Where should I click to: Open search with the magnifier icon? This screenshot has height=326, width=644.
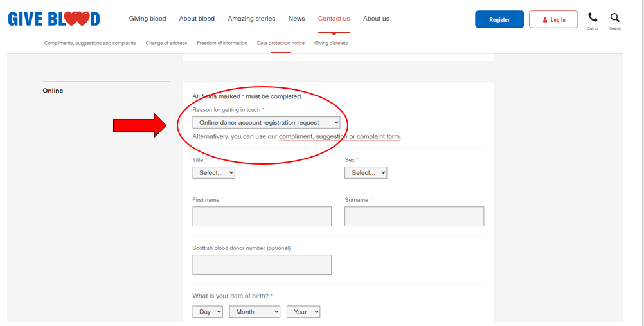(615, 19)
